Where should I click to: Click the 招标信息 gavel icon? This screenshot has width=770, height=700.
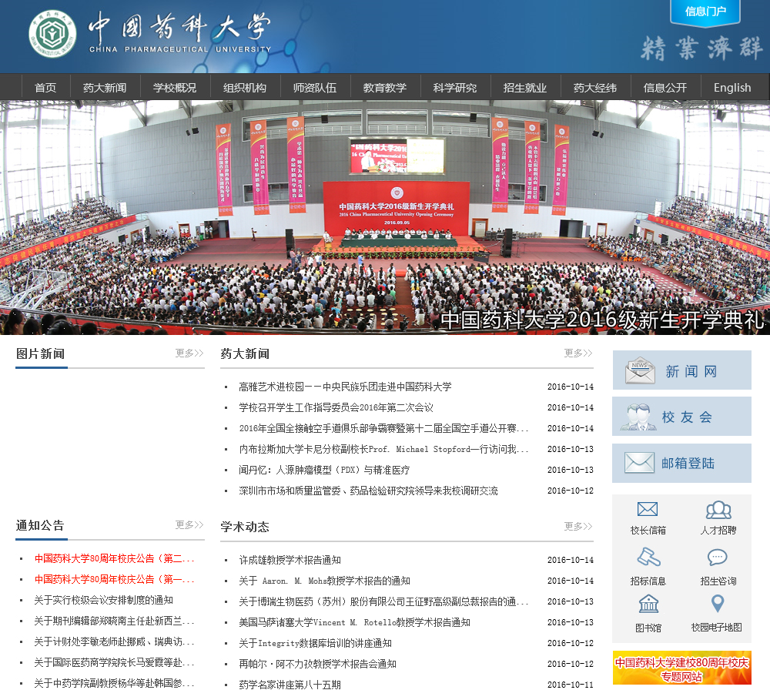point(648,557)
